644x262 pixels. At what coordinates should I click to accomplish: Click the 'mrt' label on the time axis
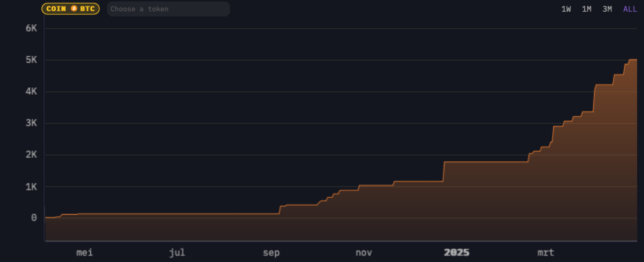[x=546, y=253]
